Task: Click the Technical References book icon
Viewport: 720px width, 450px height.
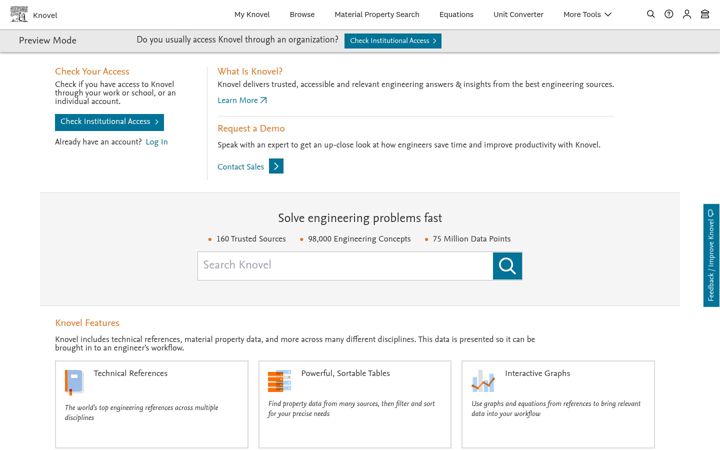Action: click(74, 382)
